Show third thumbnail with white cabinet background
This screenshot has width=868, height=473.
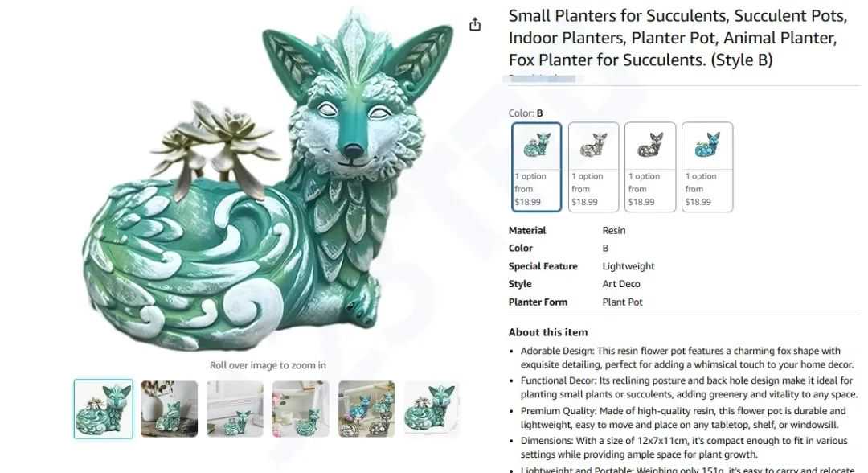point(235,409)
